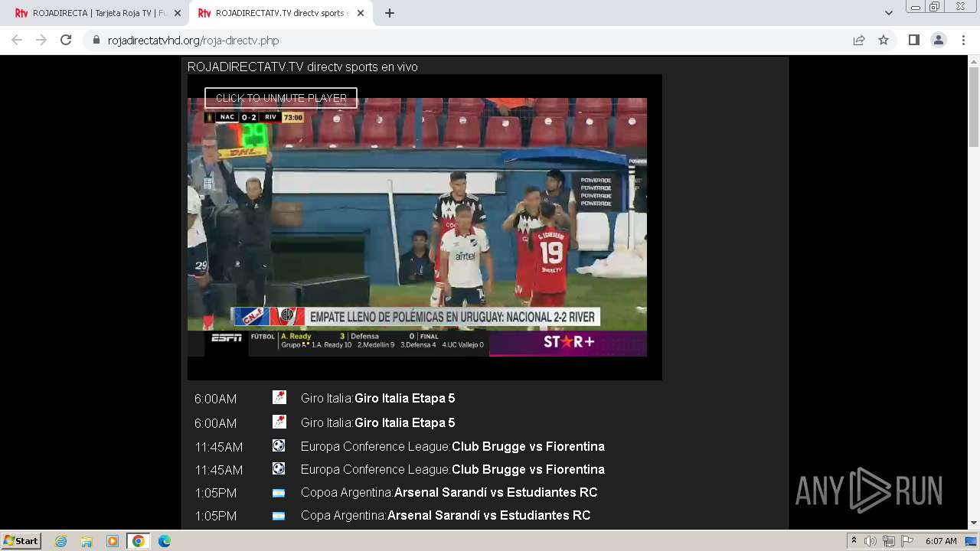Screen dimensions: 980x551
Task: Expand the tab search chevron
Action: click(888, 13)
